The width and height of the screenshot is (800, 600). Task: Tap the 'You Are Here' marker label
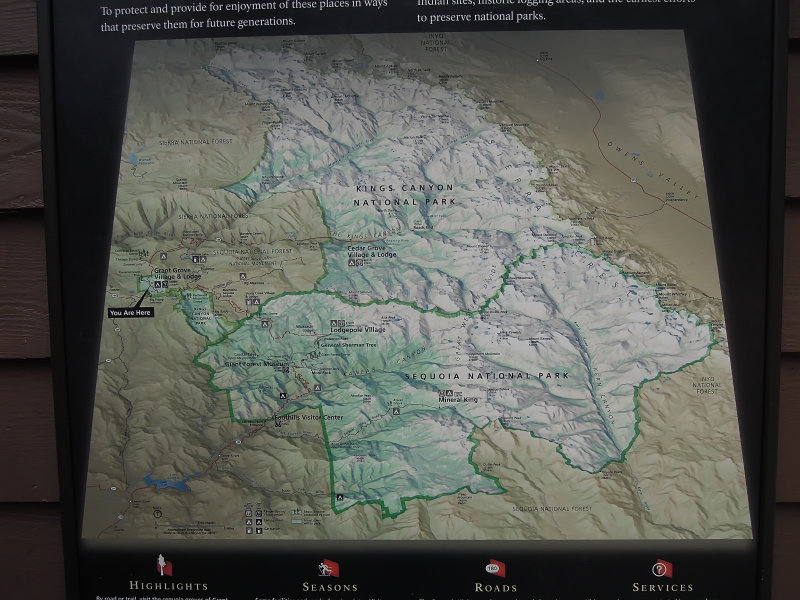tap(131, 313)
